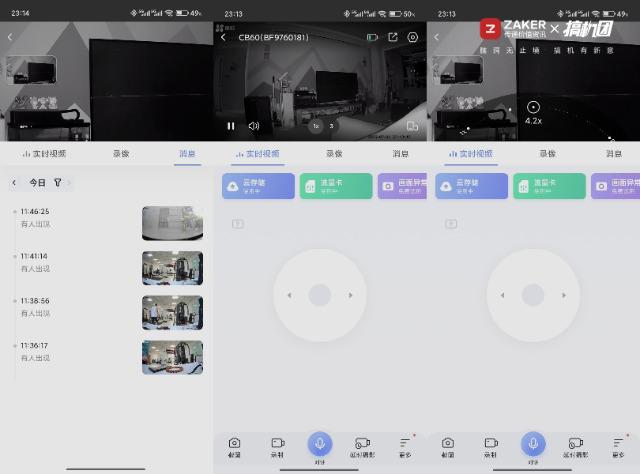Tap the joystick center on CB60 screen
This screenshot has height=474, width=640.
[320, 295]
